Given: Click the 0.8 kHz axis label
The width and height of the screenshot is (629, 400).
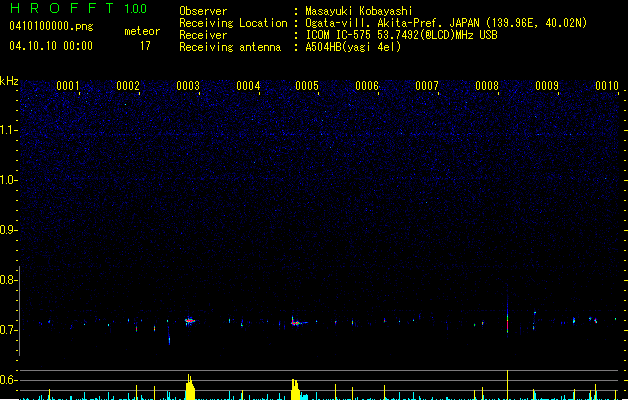Looking at the screenshot, I should [x=8, y=280].
